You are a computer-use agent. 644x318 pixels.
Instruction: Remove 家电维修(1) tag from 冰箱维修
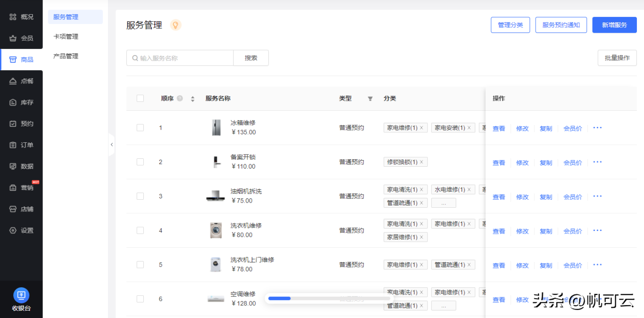pos(421,128)
